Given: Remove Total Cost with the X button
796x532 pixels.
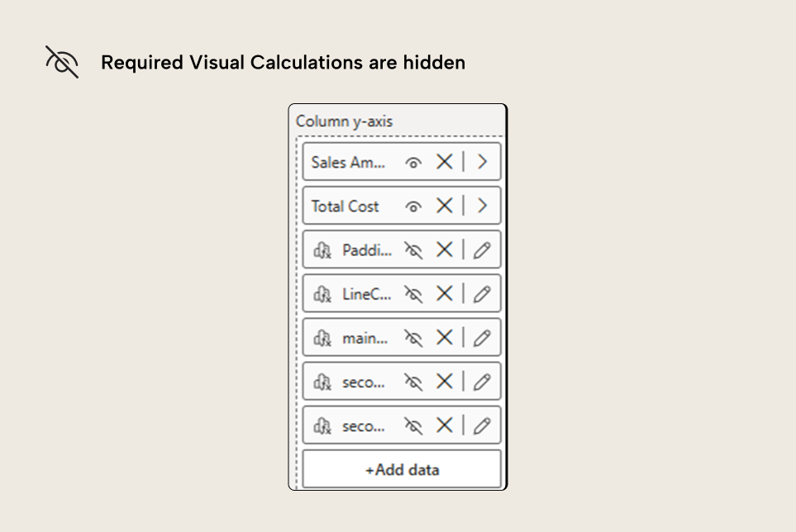Looking at the screenshot, I should [444, 206].
